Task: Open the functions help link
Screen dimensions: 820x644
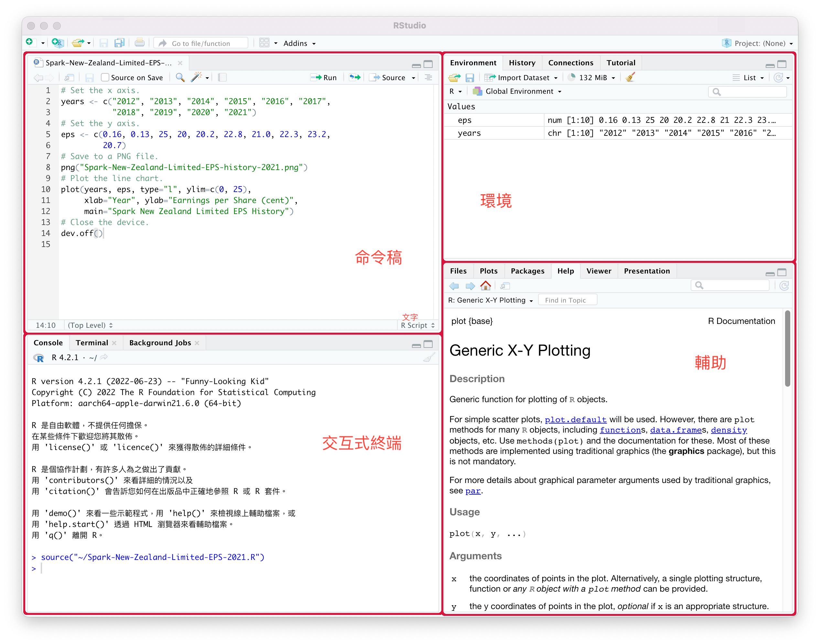Action: [620, 430]
